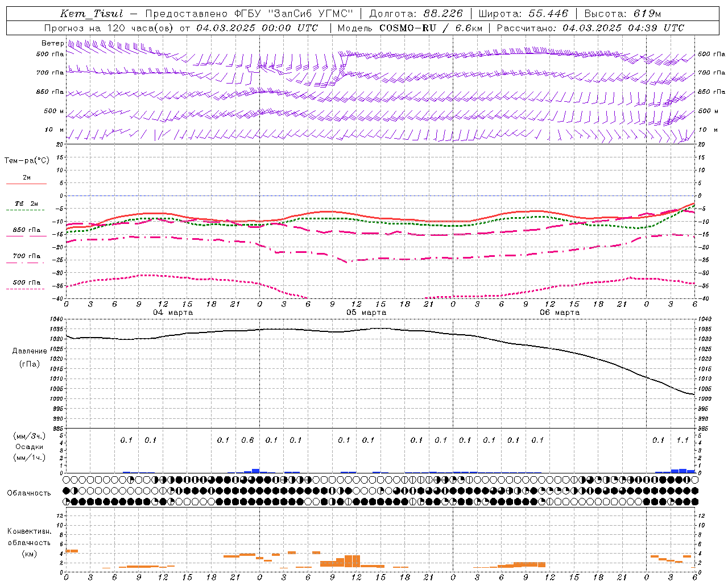
Task: Click the (гПа) pressure unit label
Action: point(30,364)
